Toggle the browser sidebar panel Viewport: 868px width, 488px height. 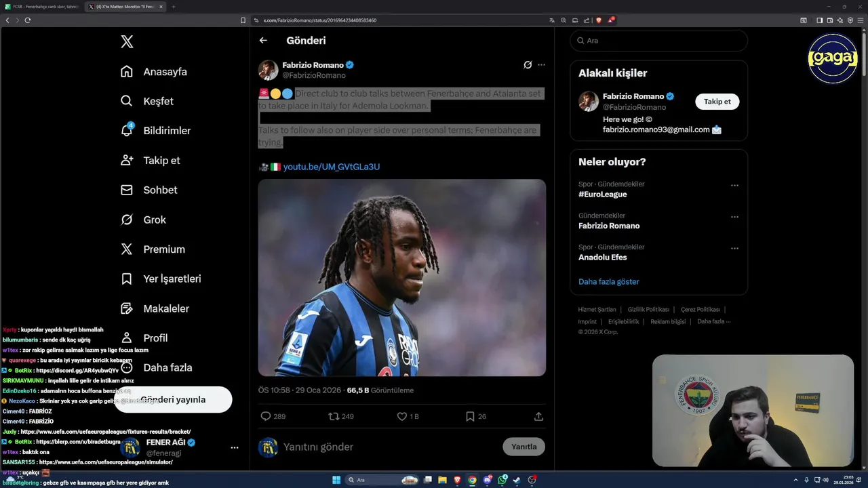click(x=819, y=20)
